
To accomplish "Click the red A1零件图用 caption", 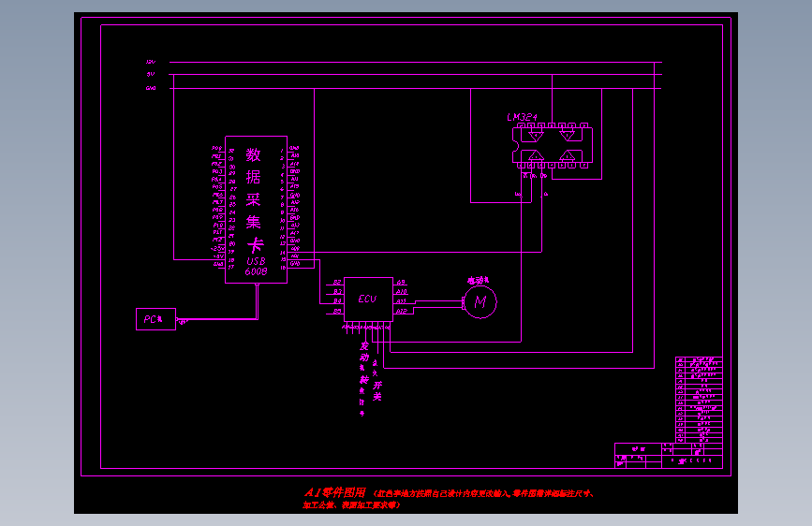I will pos(335,492).
